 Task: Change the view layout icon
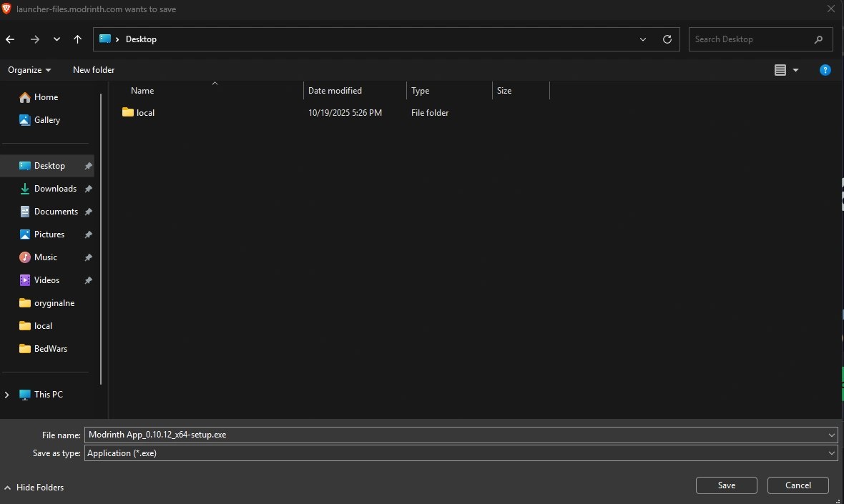point(780,70)
